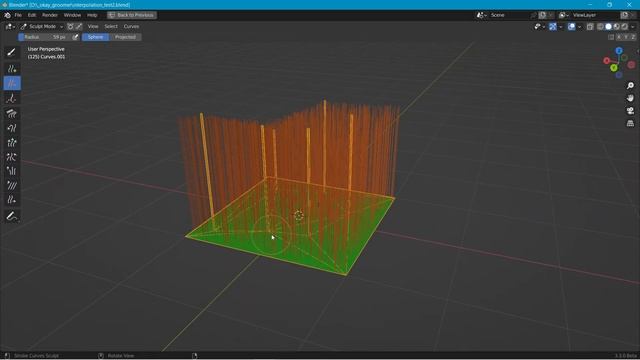Open the view layer browse dropdown

point(564,15)
